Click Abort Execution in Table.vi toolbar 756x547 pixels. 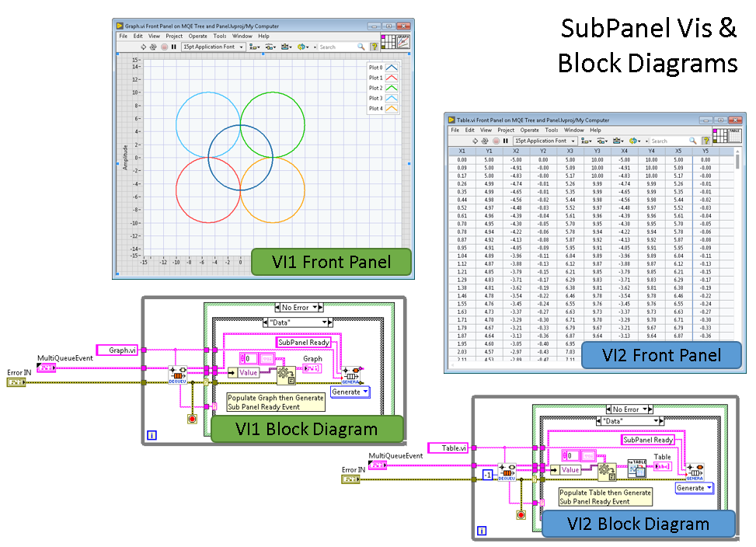pos(496,141)
